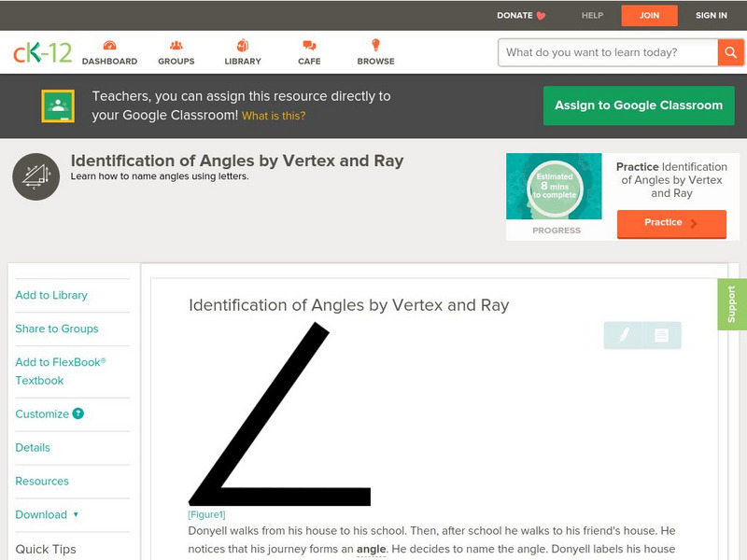The image size is (747, 560).
Task: Click the LIBRARY nav label
Action: (243, 62)
